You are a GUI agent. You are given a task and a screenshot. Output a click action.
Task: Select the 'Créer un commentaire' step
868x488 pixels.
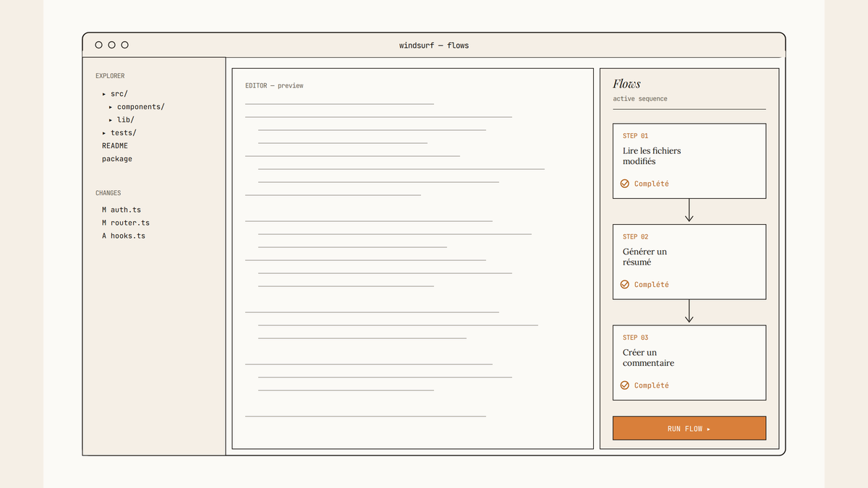click(689, 362)
